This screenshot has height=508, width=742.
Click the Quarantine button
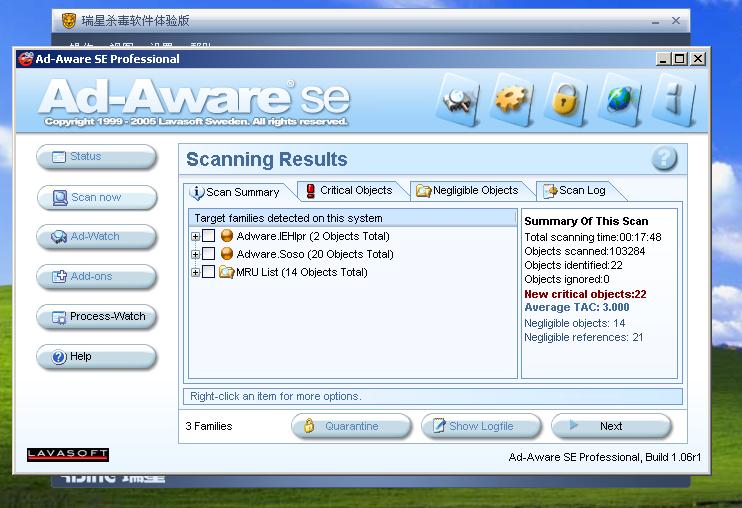point(351,426)
